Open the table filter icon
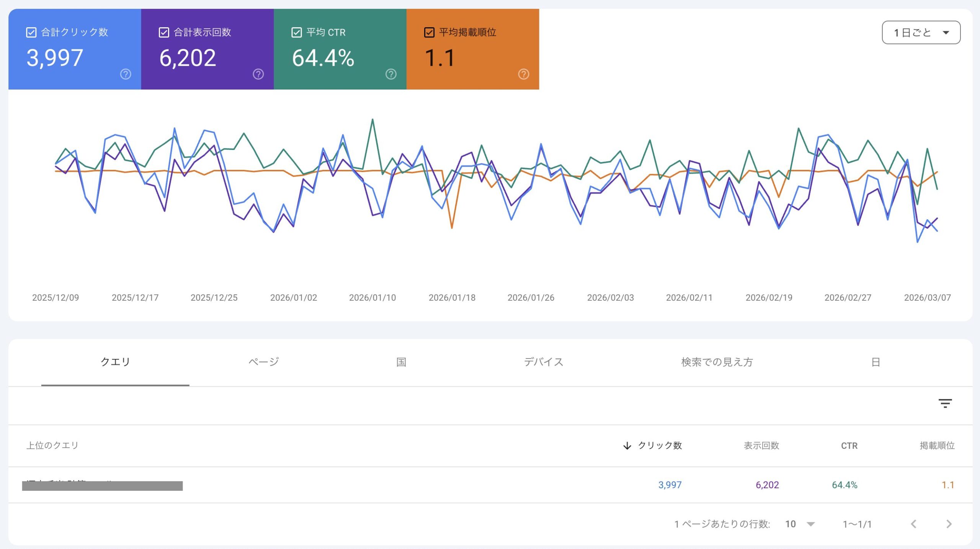The image size is (980, 549). (945, 403)
